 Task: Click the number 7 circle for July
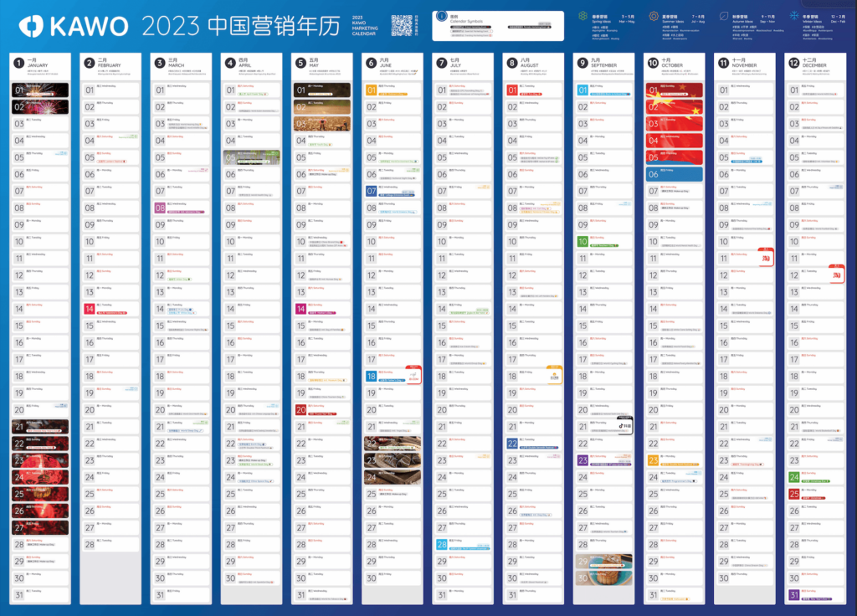click(x=442, y=64)
